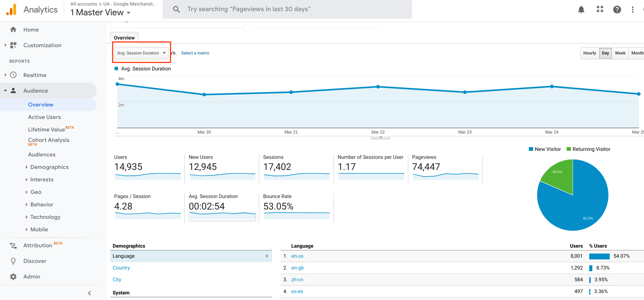This screenshot has height=300, width=644.
Task: Open the notifications bell
Action: tap(581, 10)
